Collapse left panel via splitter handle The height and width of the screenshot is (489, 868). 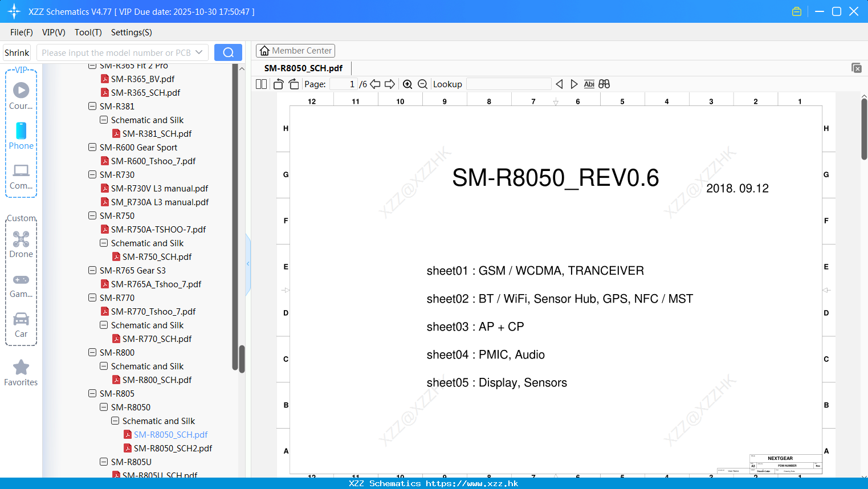248,264
